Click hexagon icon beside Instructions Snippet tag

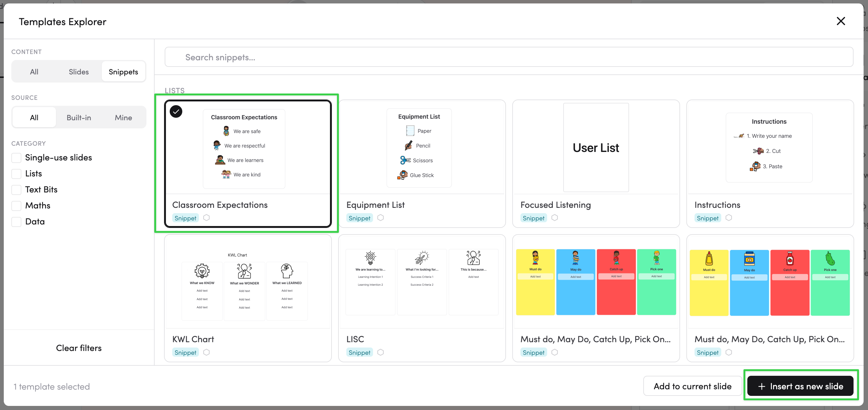point(728,218)
